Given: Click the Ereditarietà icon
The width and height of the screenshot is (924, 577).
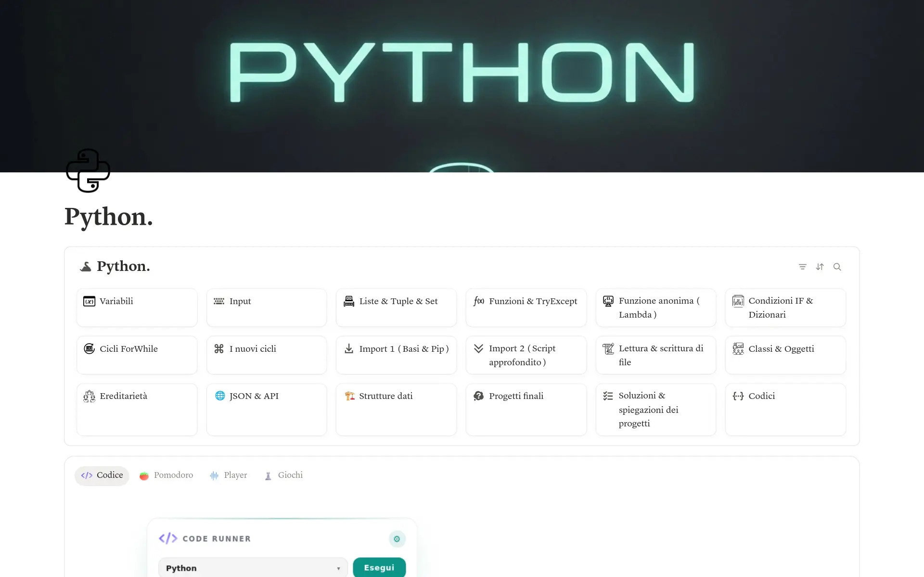Looking at the screenshot, I should tap(89, 396).
